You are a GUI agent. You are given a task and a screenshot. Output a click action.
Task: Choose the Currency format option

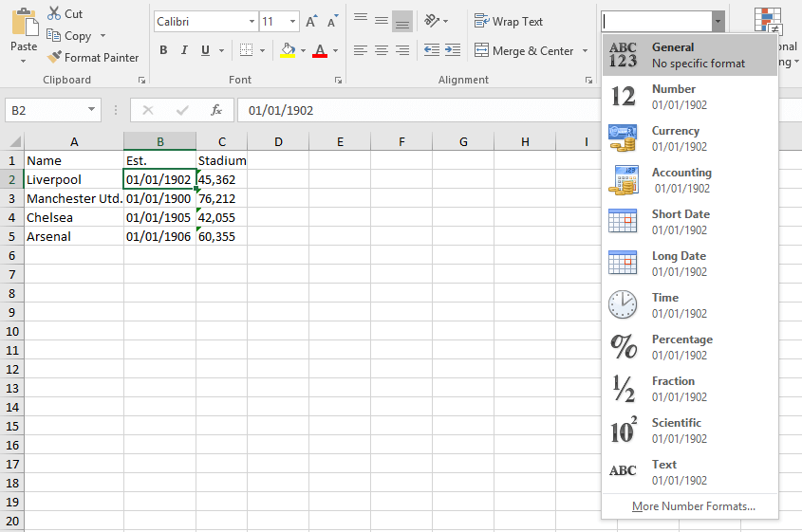click(690, 138)
